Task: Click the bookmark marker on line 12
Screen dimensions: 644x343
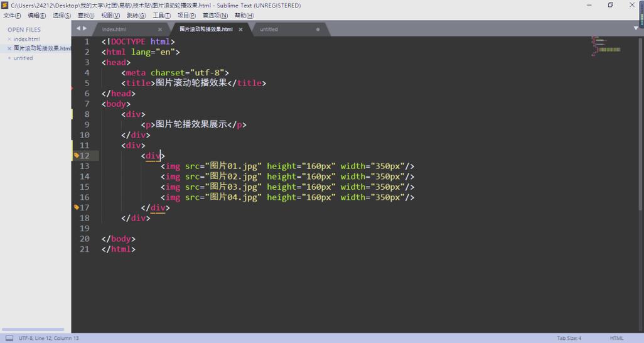Action: point(77,155)
